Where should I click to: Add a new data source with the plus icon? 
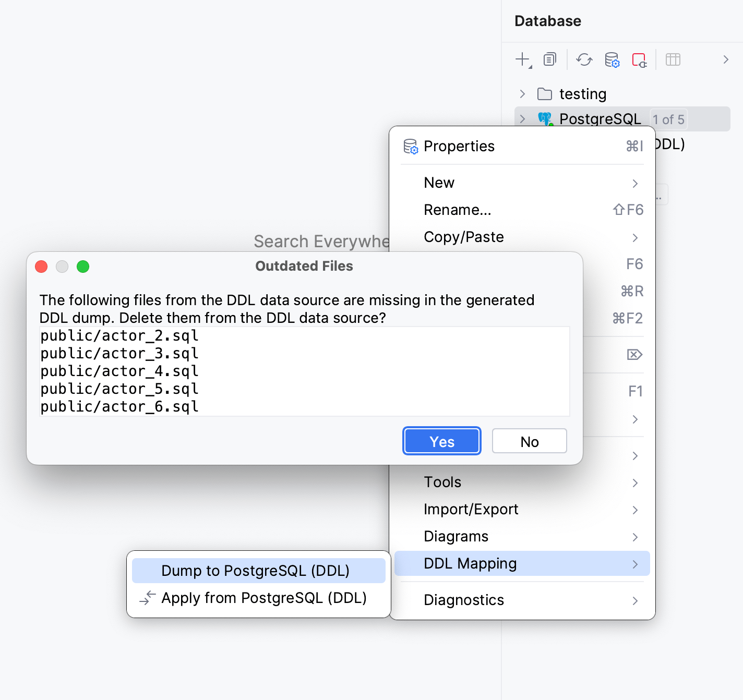522,59
